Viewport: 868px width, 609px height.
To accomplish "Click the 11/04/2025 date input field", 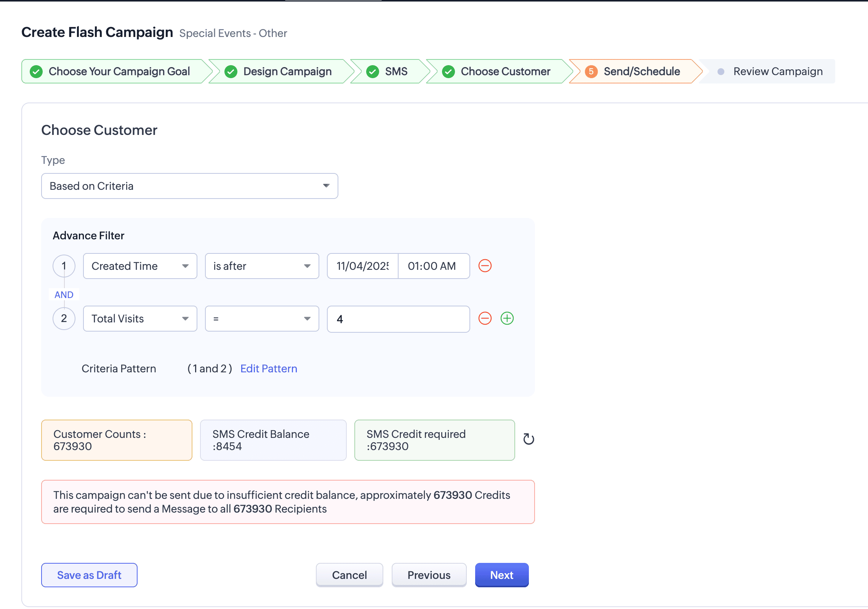I will coord(363,266).
